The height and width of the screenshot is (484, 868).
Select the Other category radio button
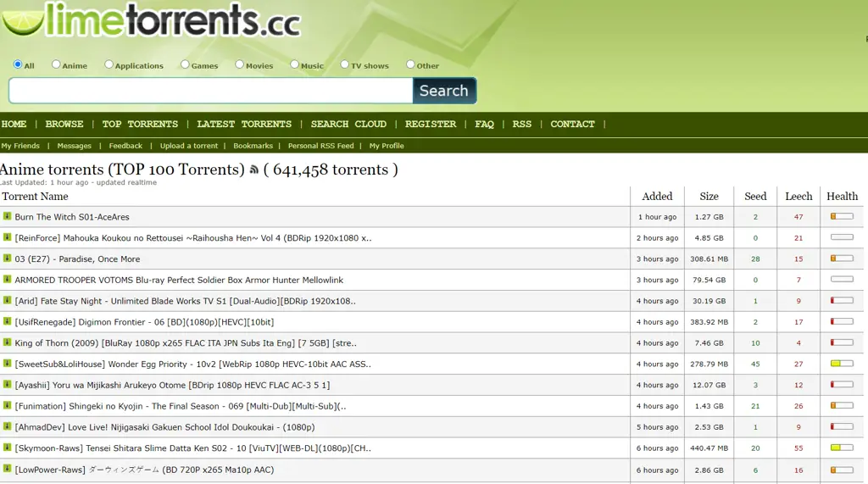(x=410, y=64)
